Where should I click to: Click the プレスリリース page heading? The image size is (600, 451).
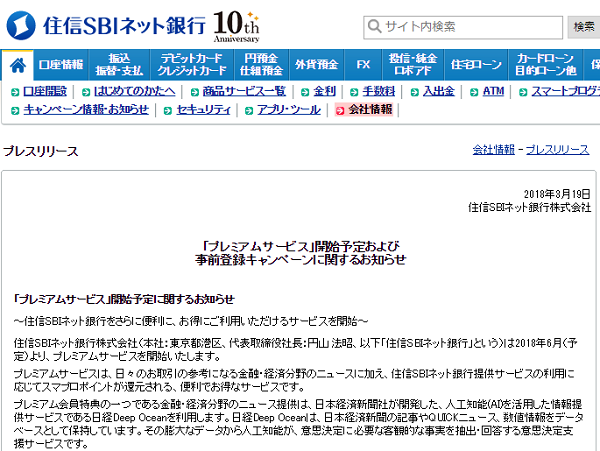[41, 151]
